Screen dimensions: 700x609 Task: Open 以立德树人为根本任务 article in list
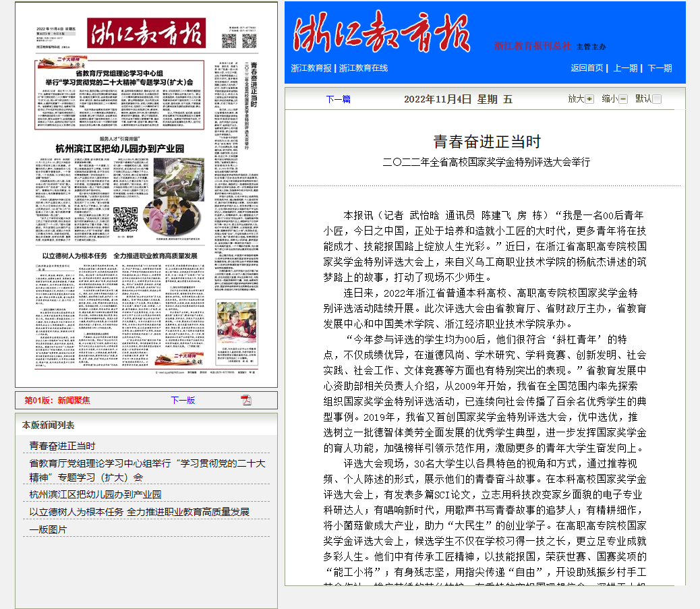(140, 512)
